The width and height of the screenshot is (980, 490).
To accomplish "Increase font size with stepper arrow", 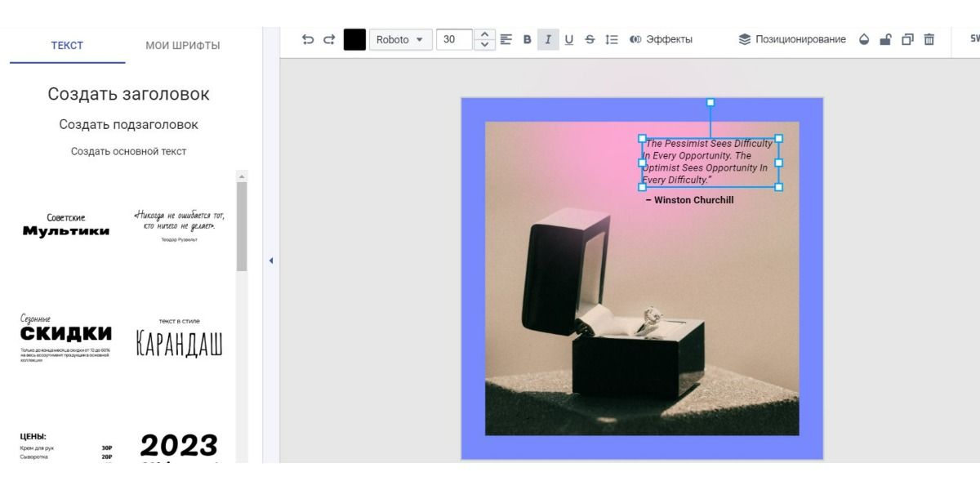I will click(x=484, y=34).
